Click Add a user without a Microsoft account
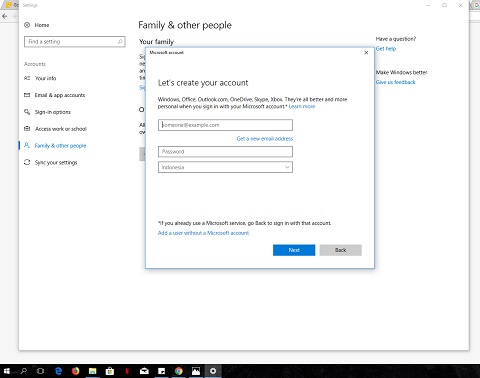This screenshot has height=378, width=480. pyautogui.click(x=203, y=233)
